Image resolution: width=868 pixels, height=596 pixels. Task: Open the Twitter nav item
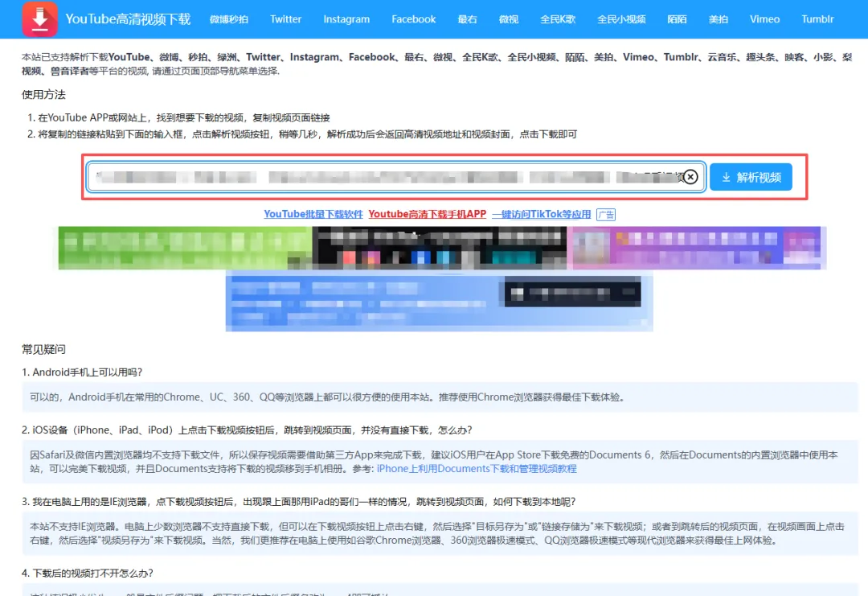coord(285,18)
